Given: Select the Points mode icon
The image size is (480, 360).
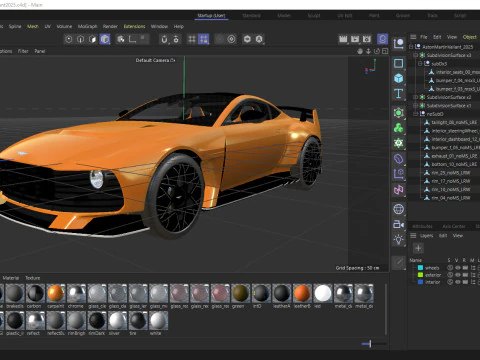Looking at the screenshot, I should click(x=69, y=39).
